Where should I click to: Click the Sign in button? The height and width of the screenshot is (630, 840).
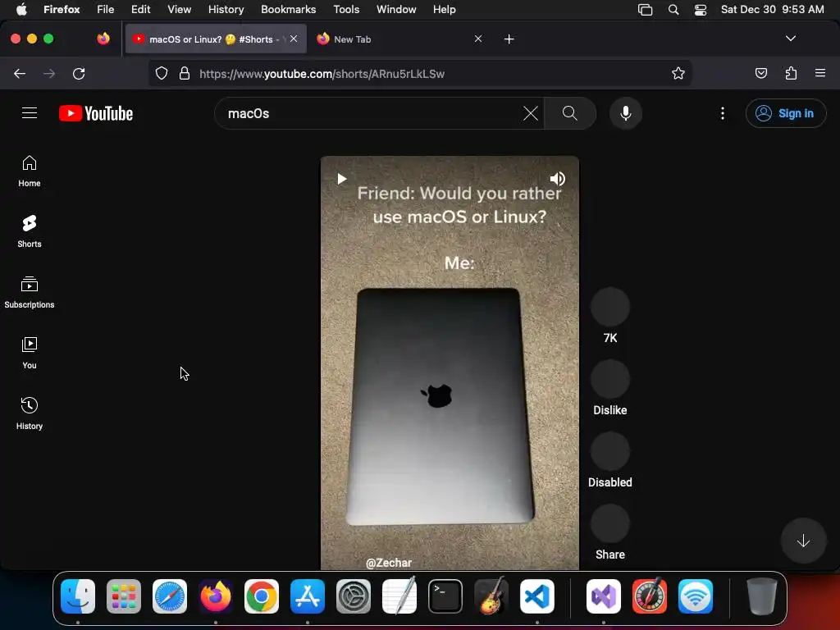[785, 113]
